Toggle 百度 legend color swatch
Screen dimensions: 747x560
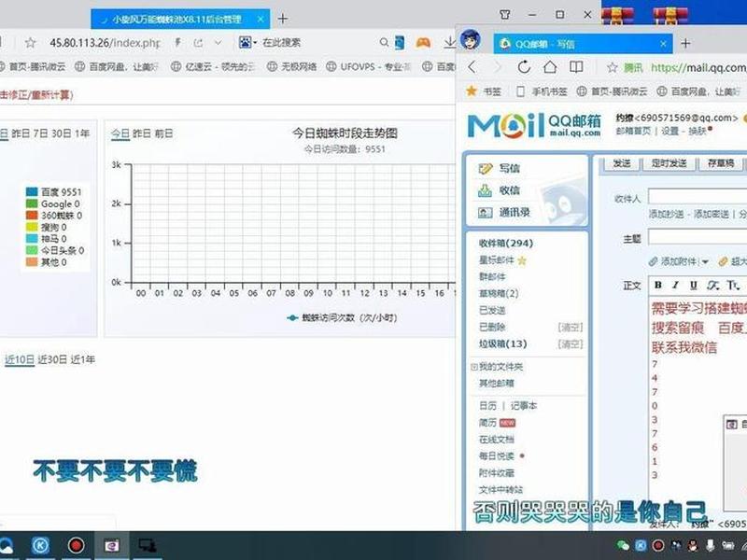click(x=32, y=192)
